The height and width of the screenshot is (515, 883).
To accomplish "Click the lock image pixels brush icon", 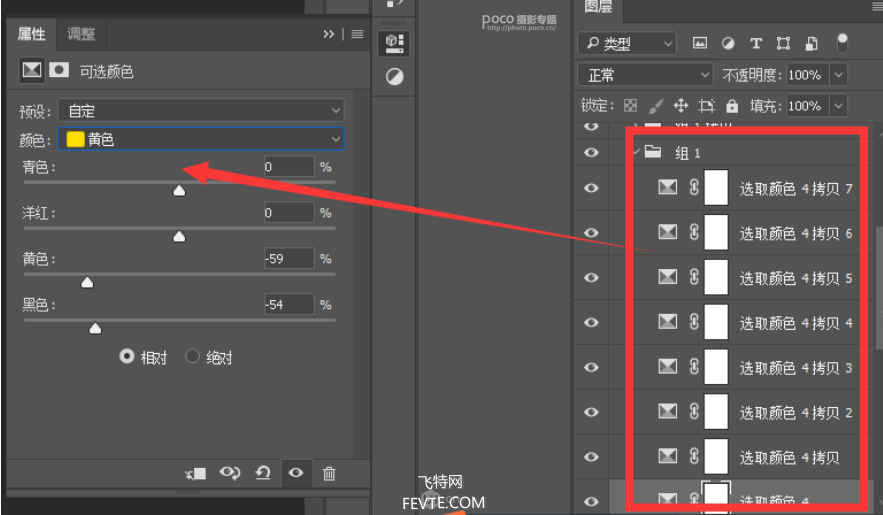I will [x=656, y=105].
